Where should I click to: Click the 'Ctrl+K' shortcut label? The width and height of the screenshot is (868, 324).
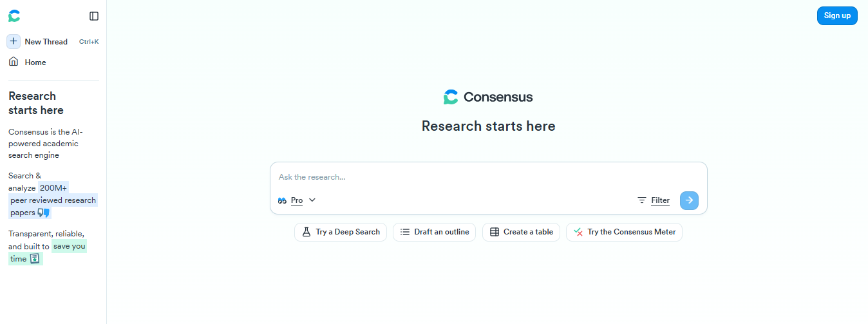click(89, 42)
